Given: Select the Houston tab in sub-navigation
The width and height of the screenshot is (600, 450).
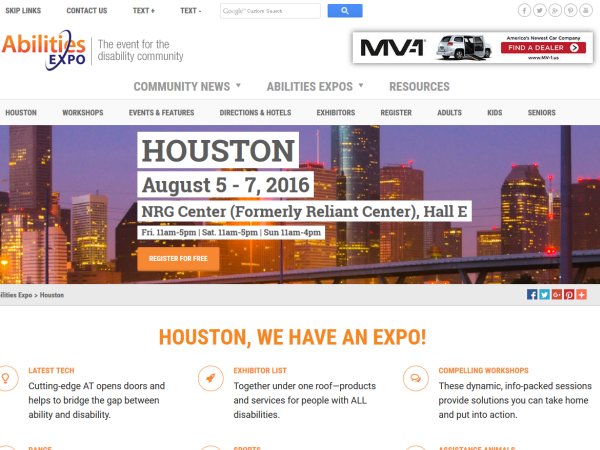Looking at the screenshot, I should click(21, 112).
